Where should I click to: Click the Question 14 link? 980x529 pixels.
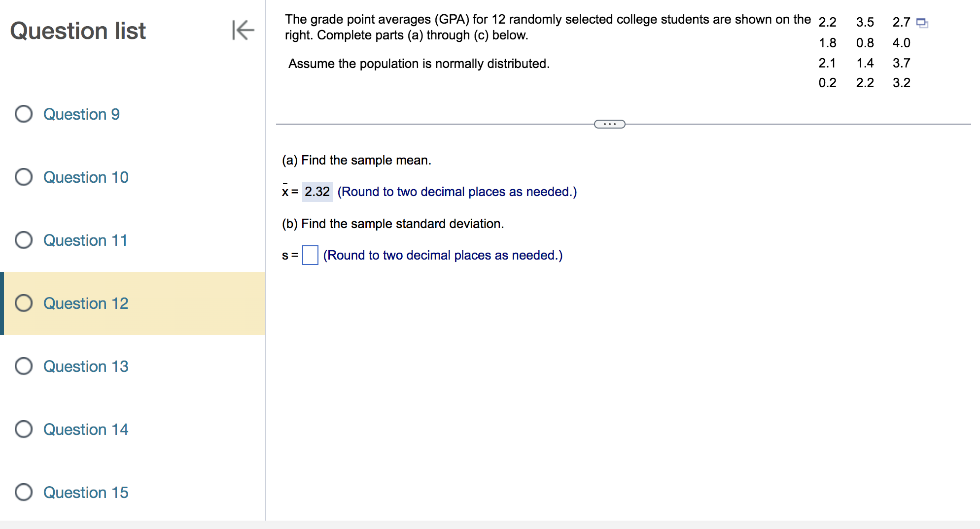tap(85, 429)
